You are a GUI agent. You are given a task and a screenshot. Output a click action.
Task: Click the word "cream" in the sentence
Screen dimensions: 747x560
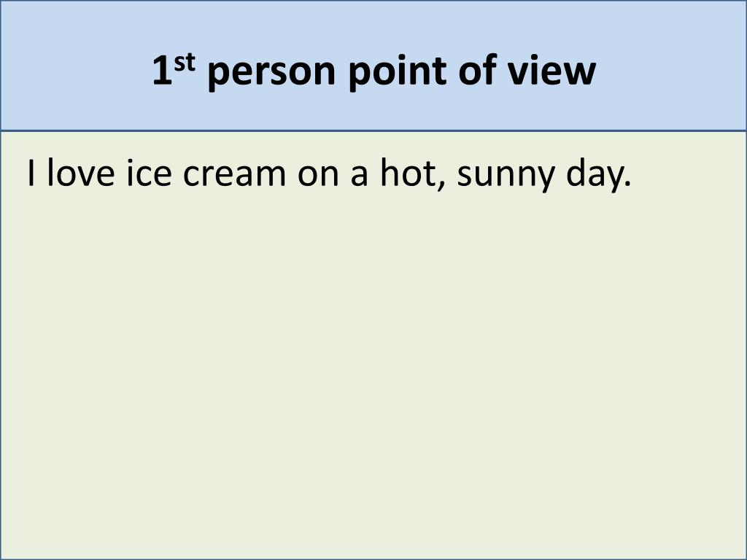pyautogui.click(x=234, y=174)
